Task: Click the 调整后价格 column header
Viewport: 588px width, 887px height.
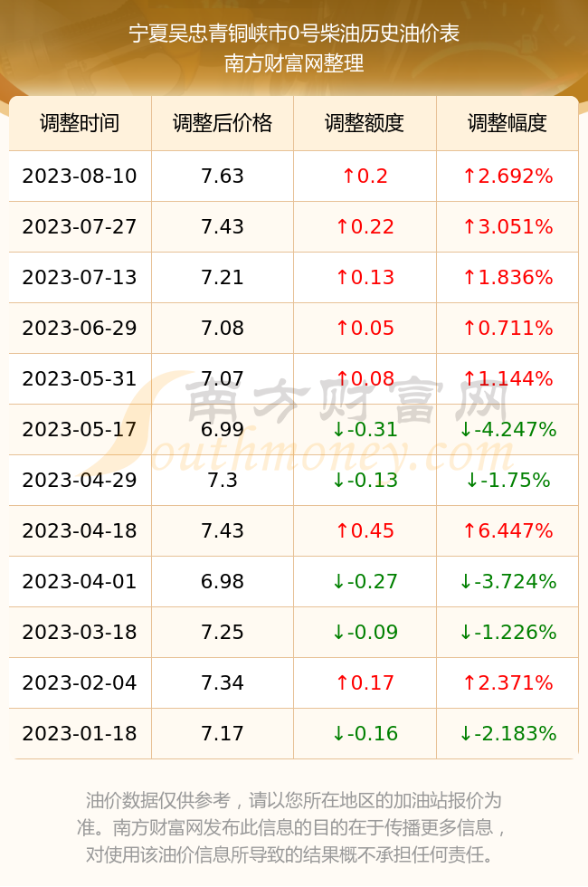Action: click(x=223, y=123)
